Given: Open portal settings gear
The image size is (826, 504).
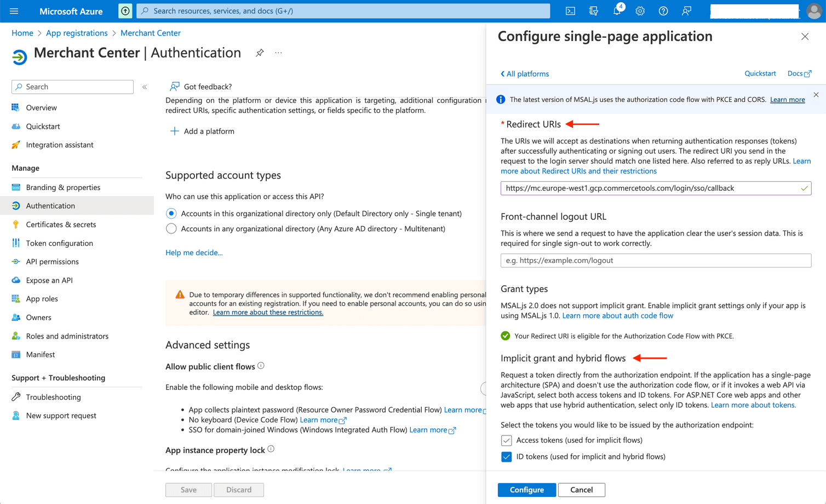Looking at the screenshot, I should [x=640, y=11].
